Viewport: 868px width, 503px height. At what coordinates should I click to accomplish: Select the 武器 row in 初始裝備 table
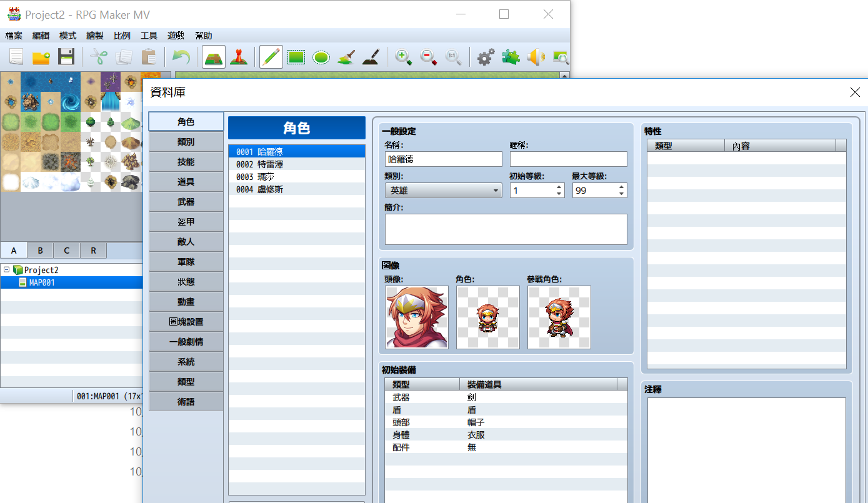(506, 397)
